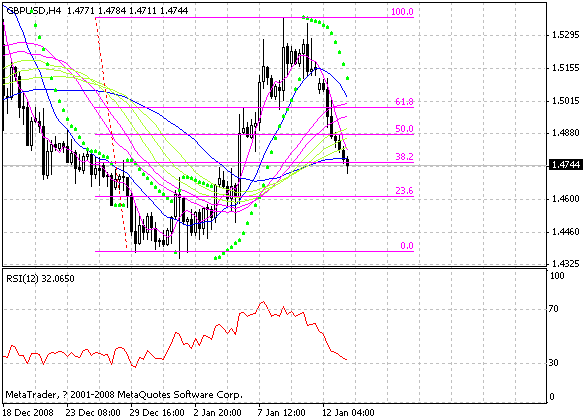The height and width of the screenshot is (420, 584).
Task: Click the 23 Dec 08:00 time label
Action: [93, 413]
